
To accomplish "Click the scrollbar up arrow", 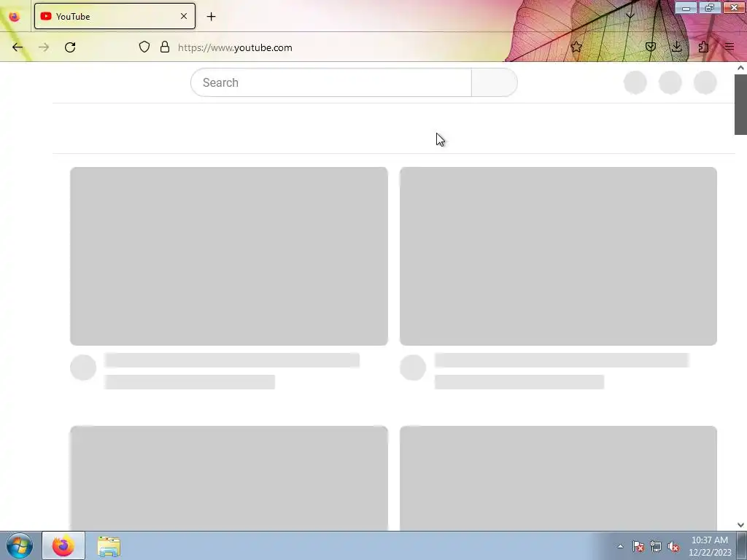I will coord(740,68).
